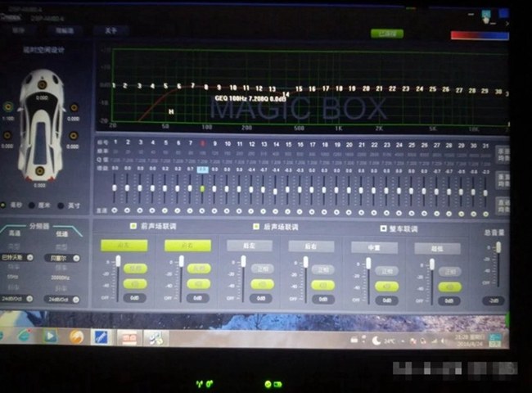532x393 pixels.
Task: Toggle phase button for the 前左 channel
Action: (135, 269)
